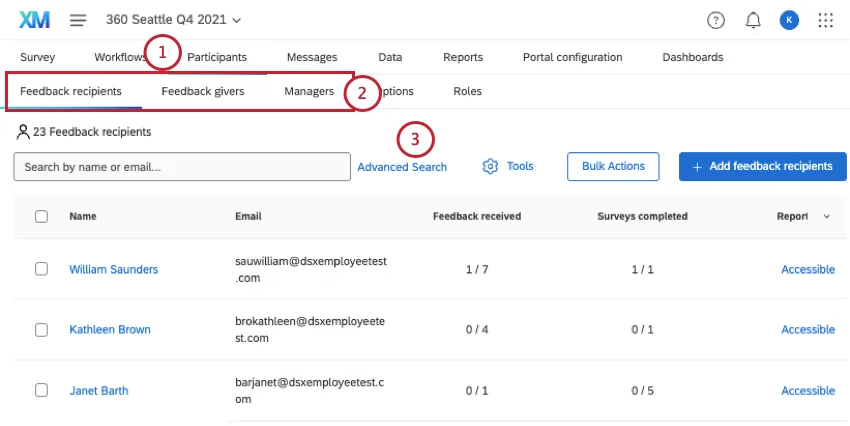850x426 pixels.
Task: Click the Feedback received column header
Action: click(477, 216)
